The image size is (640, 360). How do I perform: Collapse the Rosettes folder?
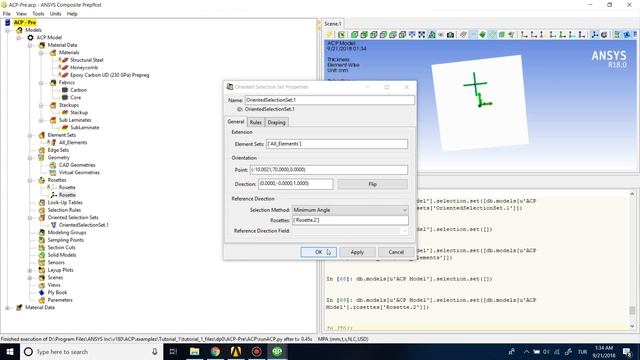[30, 180]
